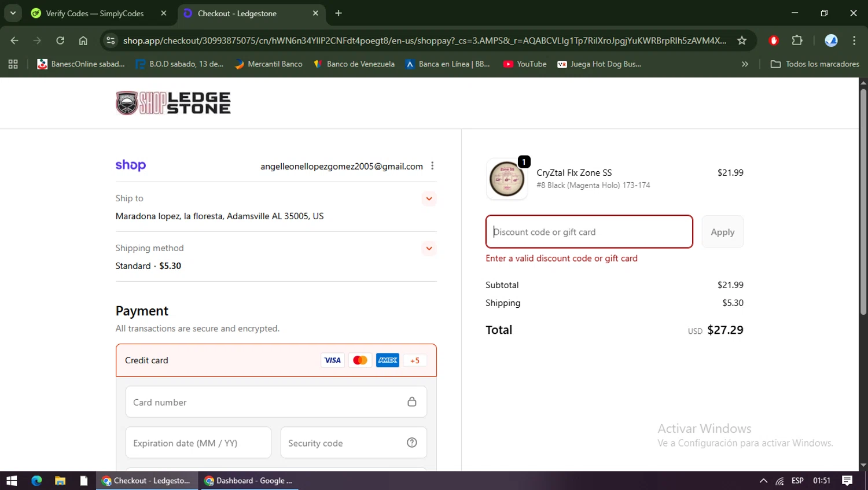The height and width of the screenshot is (490, 868).
Task: Click the Apply discount button
Action: point(723,231)
